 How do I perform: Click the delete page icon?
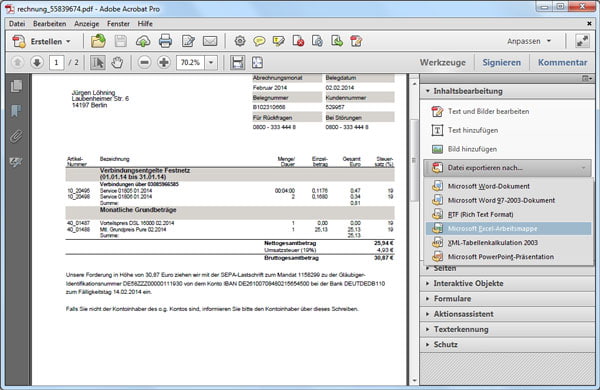[x=298, y=41]
